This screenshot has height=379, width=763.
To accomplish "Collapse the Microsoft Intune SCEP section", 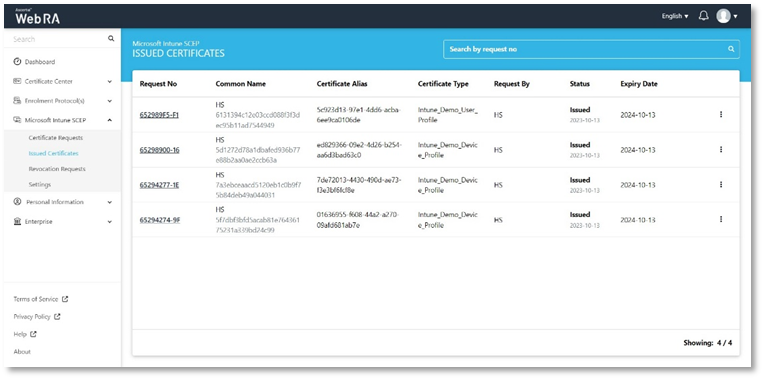I will pyautogui.click(x=62, y=120).
